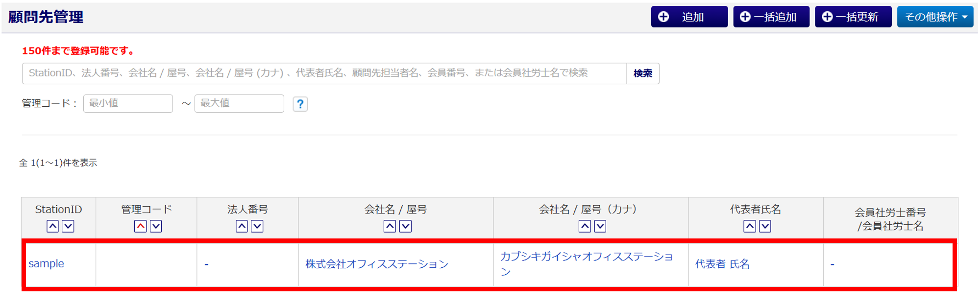The width and height of the screenshot is (980, 307).
Task: Sort 会社名 / 屋号（カナ）column descending
Action: (600, 226)
